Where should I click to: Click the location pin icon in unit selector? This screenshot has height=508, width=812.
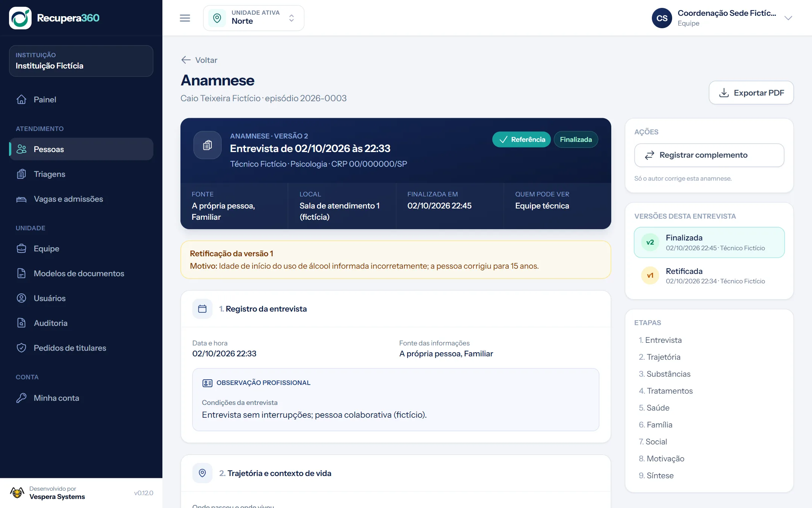coord(217,18)
